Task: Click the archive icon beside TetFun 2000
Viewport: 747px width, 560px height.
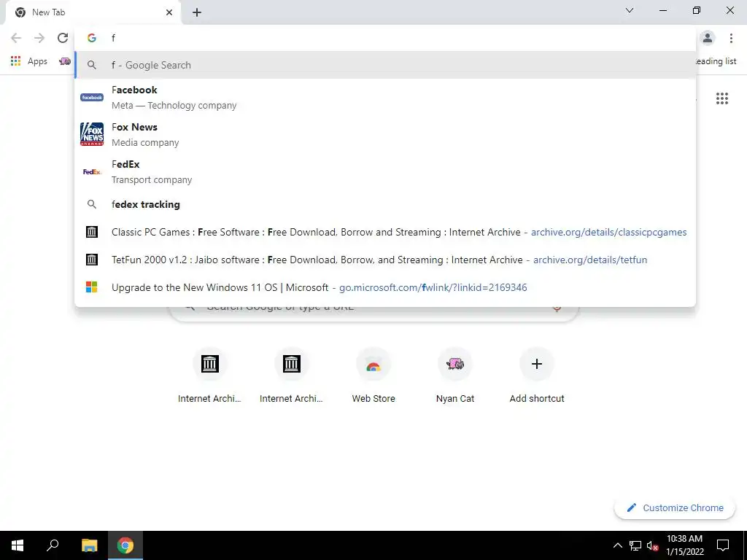Action: (x=91, y=260)
